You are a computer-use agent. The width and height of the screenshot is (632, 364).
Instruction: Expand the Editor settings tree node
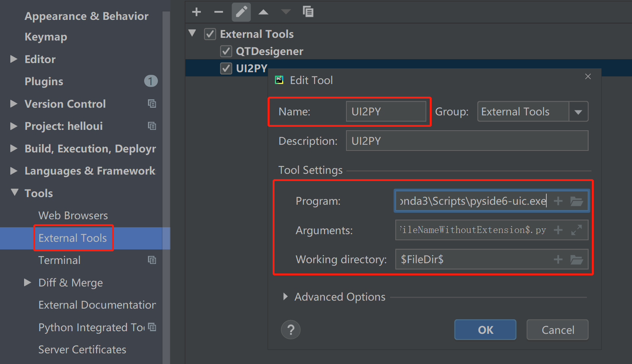(14, 59)
